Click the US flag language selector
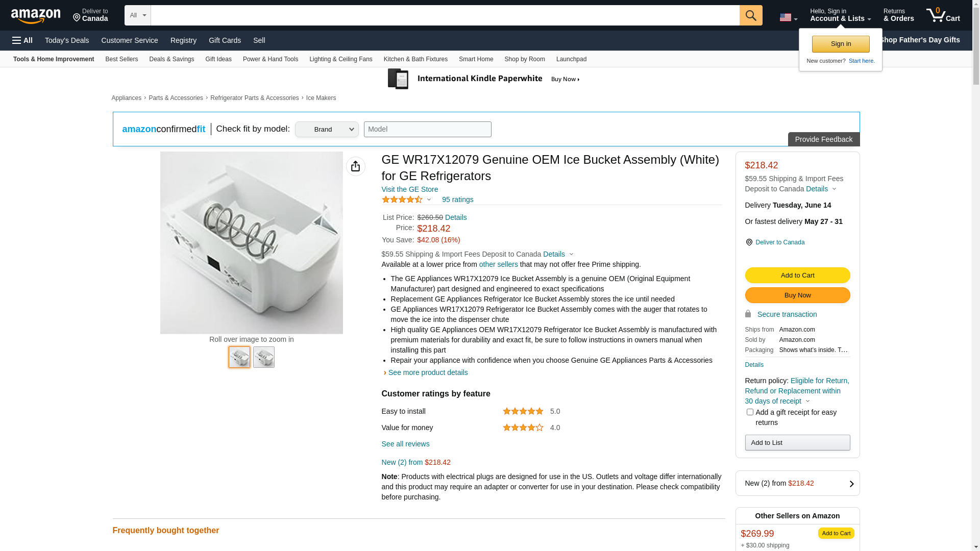The image size is (980, 551). click(788, 18)
